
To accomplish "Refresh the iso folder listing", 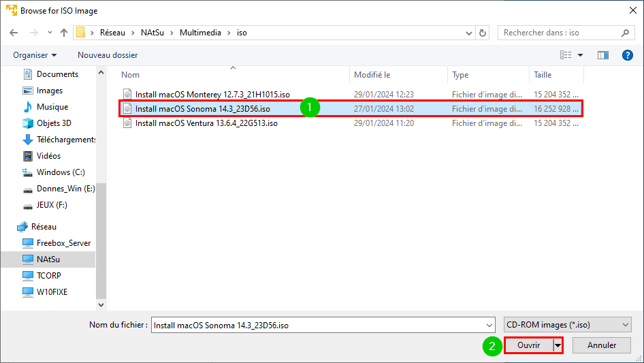I will pos(483,33).
